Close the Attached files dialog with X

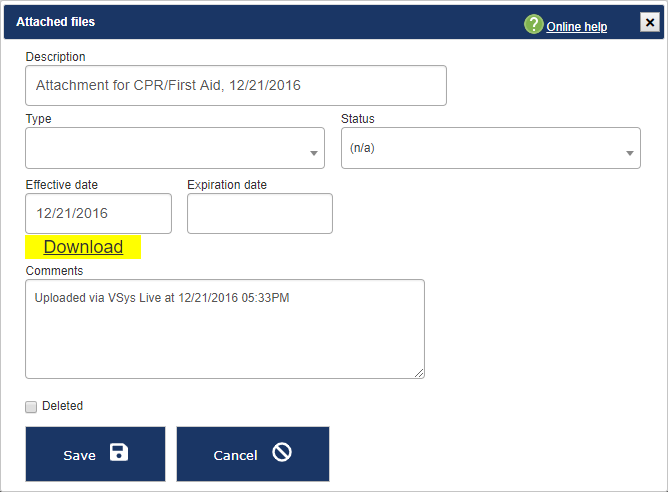pos(649,23)
